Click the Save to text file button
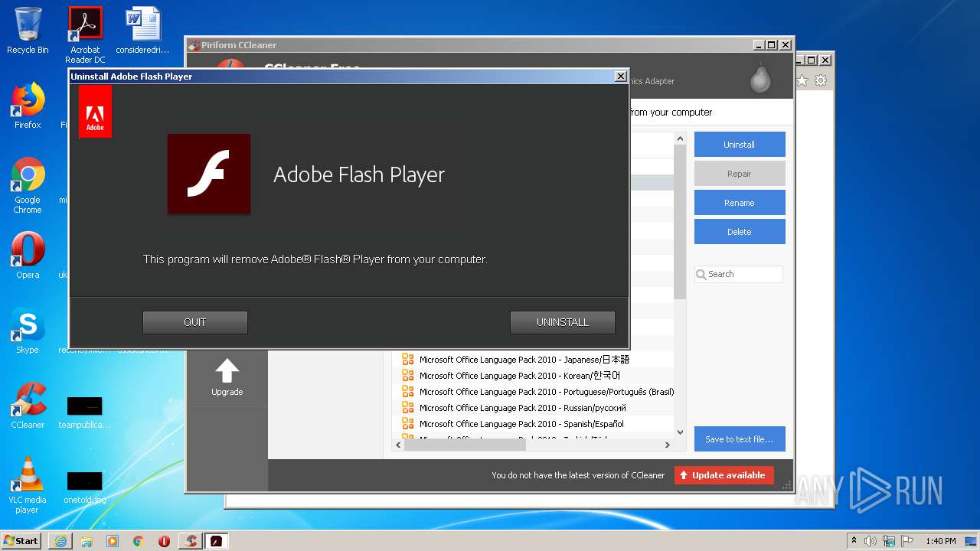This screenshot has width=980, height=551. point(740,439)
